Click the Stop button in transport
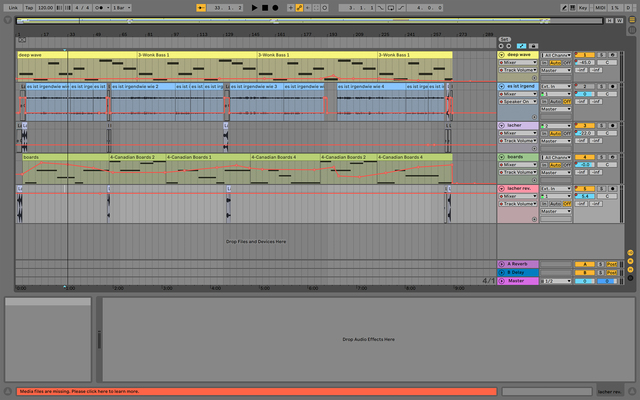 264,7
